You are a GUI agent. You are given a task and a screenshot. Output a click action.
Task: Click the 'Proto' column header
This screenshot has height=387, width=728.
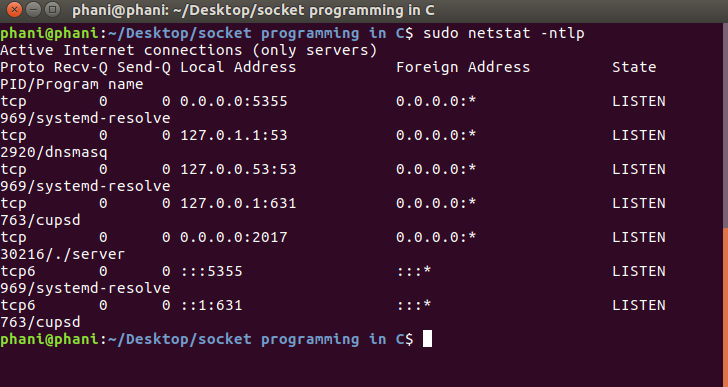point(22,67)
